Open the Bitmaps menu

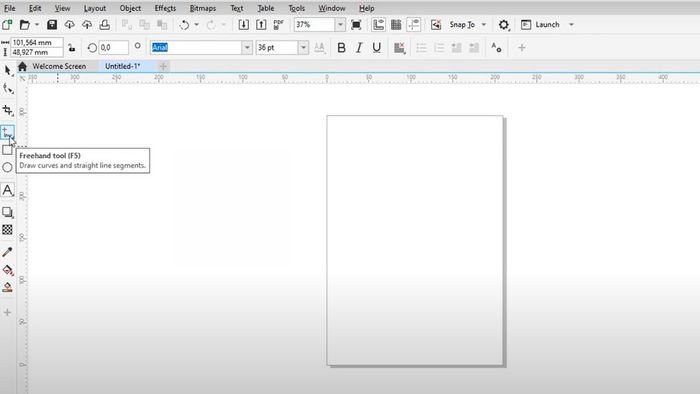click(x=203, y=8)
